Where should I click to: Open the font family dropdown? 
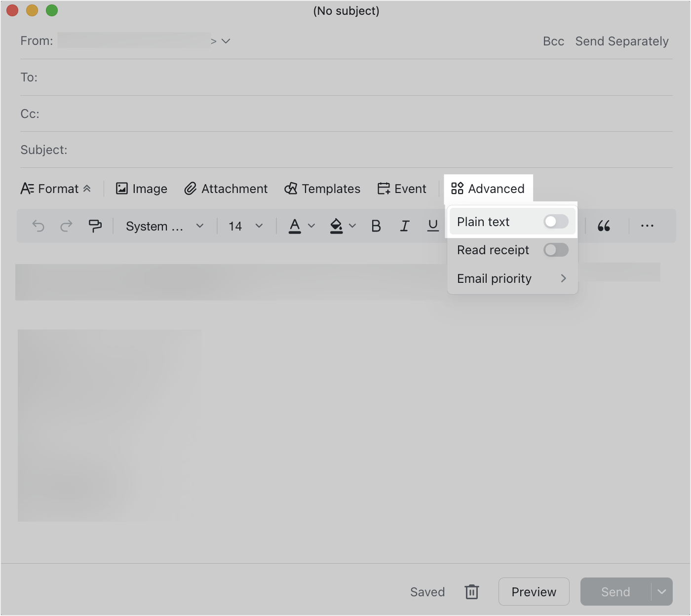(x=165, y=226)
